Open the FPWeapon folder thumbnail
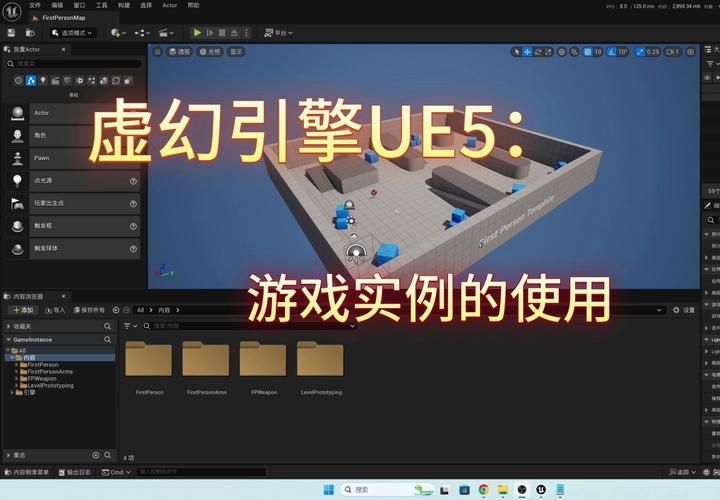The height and width of the screenshot is (500, 720). coord(263,359)
